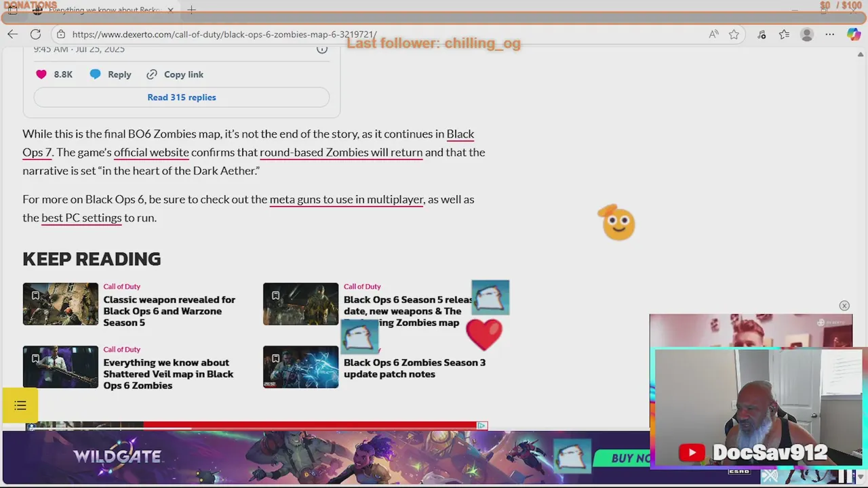Open Everything we know about Shattered Veil
The height and width of the screenshot is (488, 868).
(168, 374)
